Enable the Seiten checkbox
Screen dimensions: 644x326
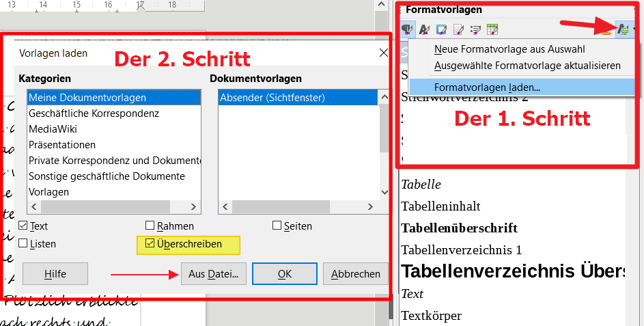277,226
